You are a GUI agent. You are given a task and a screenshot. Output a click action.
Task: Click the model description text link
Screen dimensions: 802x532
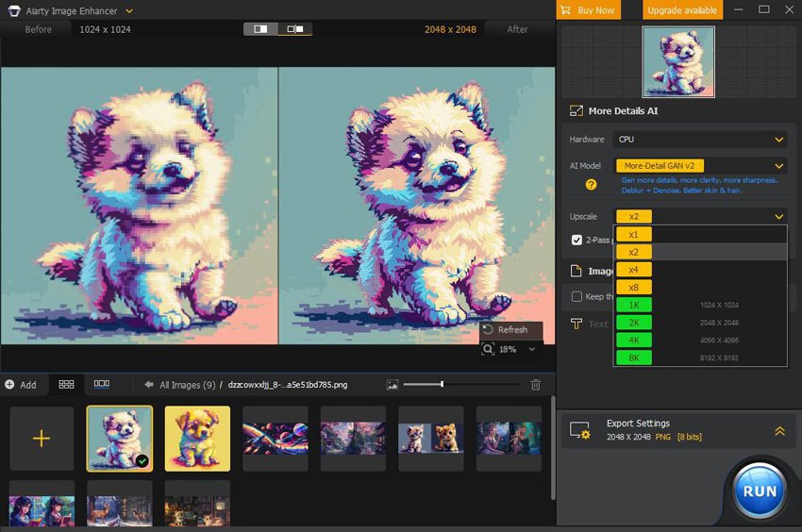click(x=698, y=185)
